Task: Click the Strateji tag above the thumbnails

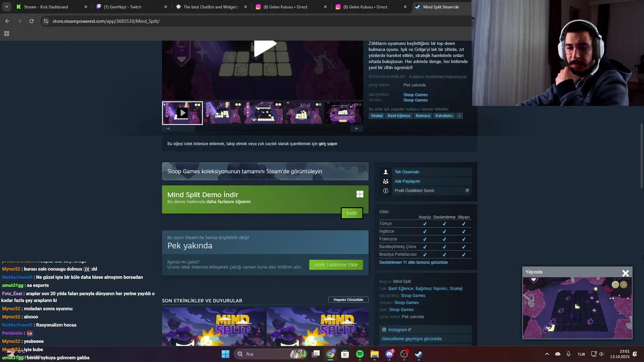Action: coord(377,116)
